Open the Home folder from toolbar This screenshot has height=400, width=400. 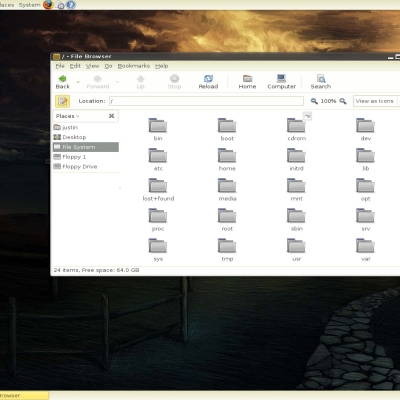(x=247, y=82)
